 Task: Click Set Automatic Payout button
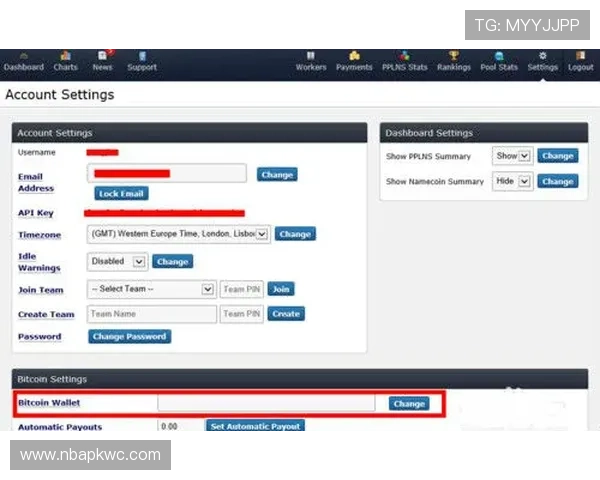click(x=255, y=426)
